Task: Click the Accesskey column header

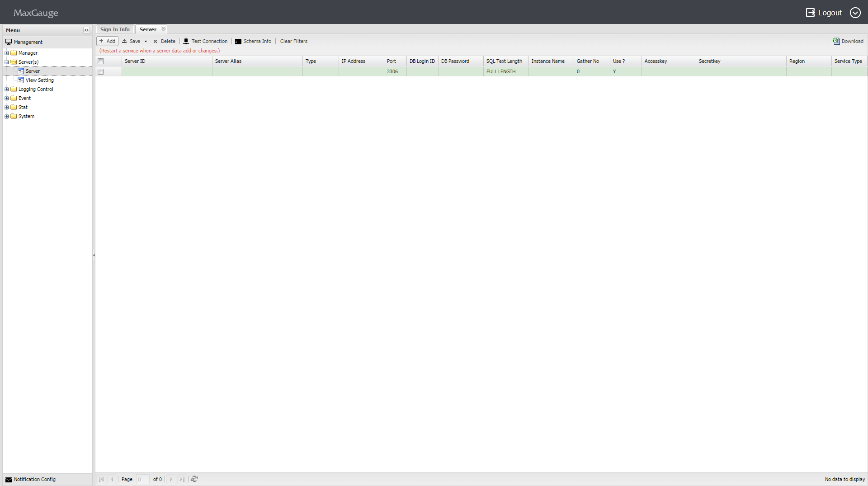Action: point(669,61)
